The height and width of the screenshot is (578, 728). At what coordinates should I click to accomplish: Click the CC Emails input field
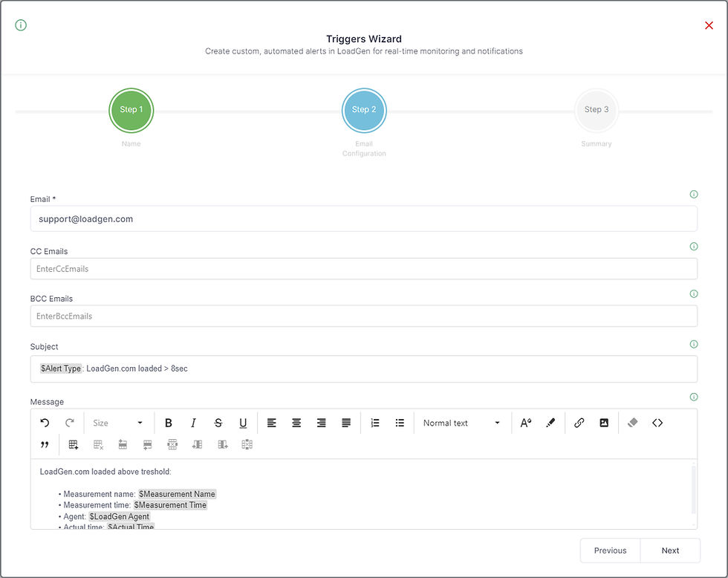click(364, 268)
